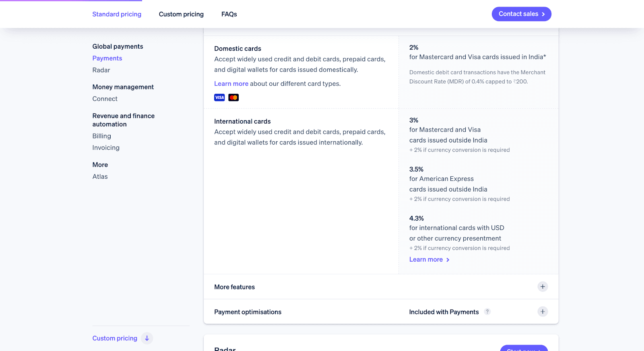This screenshot has height=351, width=644.
Task: Collapse the Domestic cards pricing card
Action: pyautogui.click(x=238, y=48)
